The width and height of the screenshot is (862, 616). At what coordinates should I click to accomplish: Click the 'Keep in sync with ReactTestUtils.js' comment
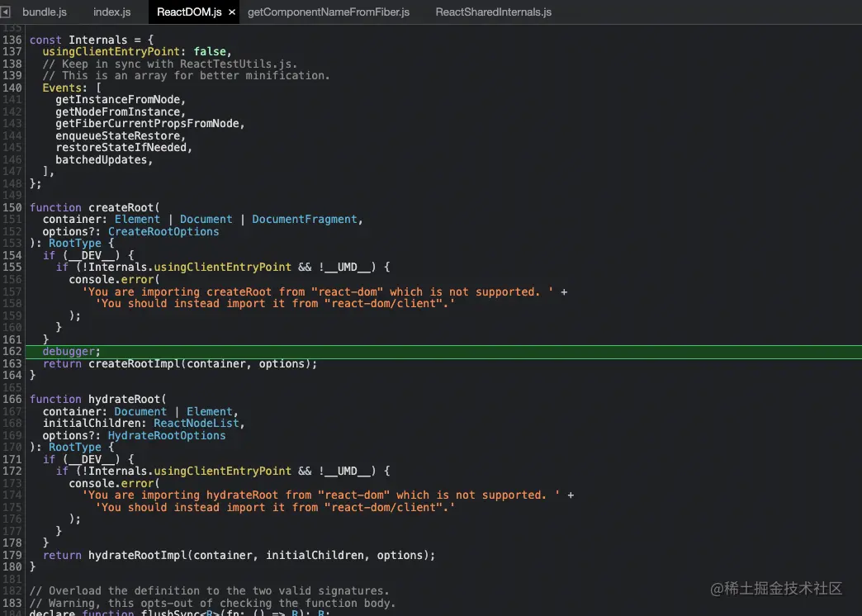170,64
